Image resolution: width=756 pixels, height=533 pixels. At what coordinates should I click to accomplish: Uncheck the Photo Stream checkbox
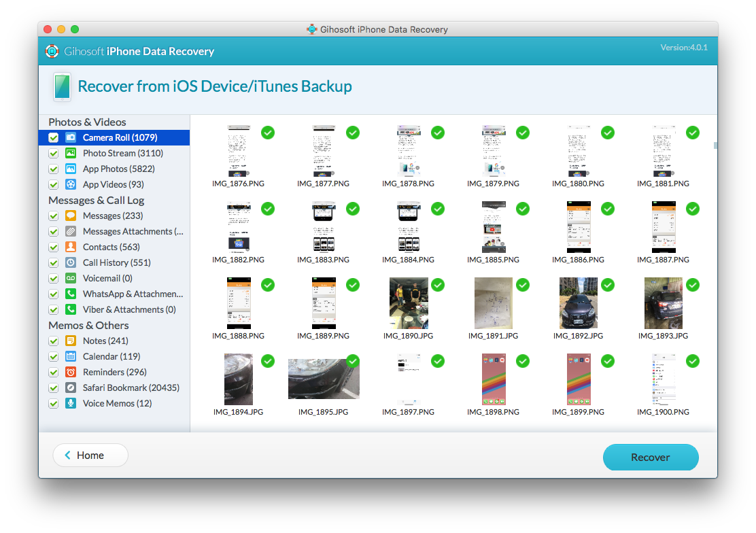pos(54,154)
